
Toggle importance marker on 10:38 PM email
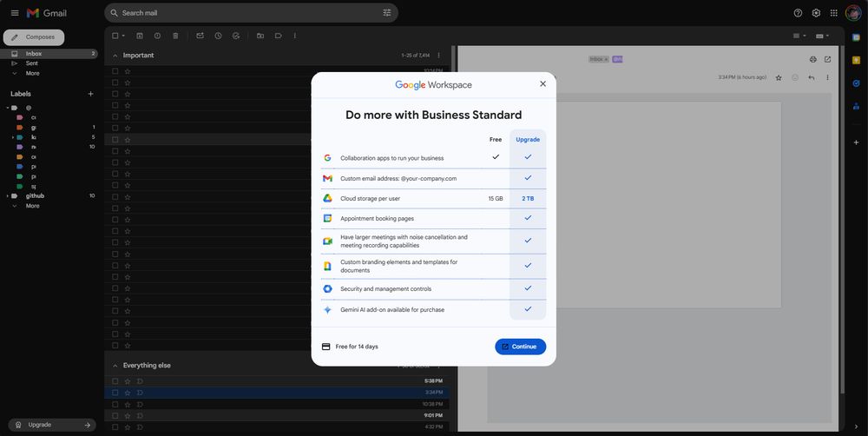[x=140, y=404]
